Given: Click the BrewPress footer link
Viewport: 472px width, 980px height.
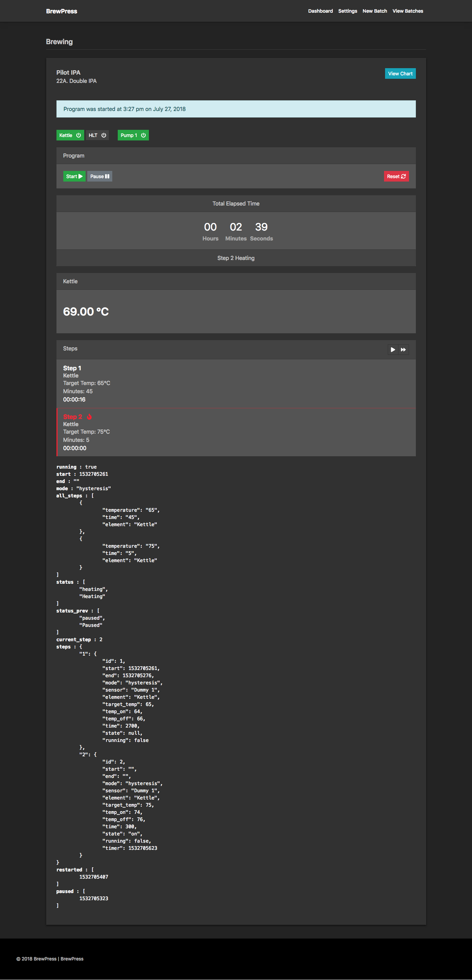Looking at the screenshot, I should coord(72,959).
